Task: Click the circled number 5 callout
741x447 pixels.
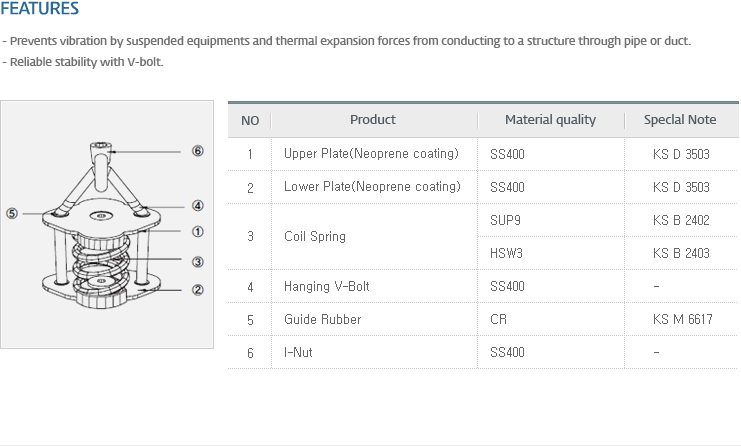Action: (12, 214)
